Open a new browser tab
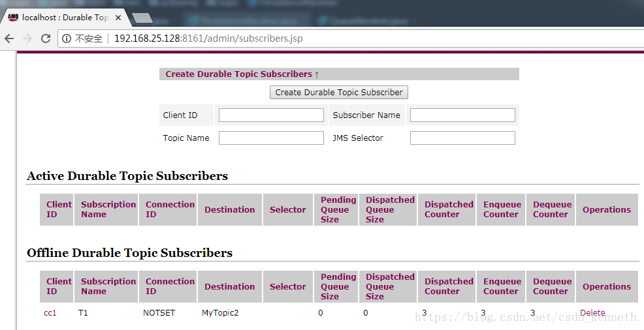This screenshot has height=330, width=644. coord(142,18)
